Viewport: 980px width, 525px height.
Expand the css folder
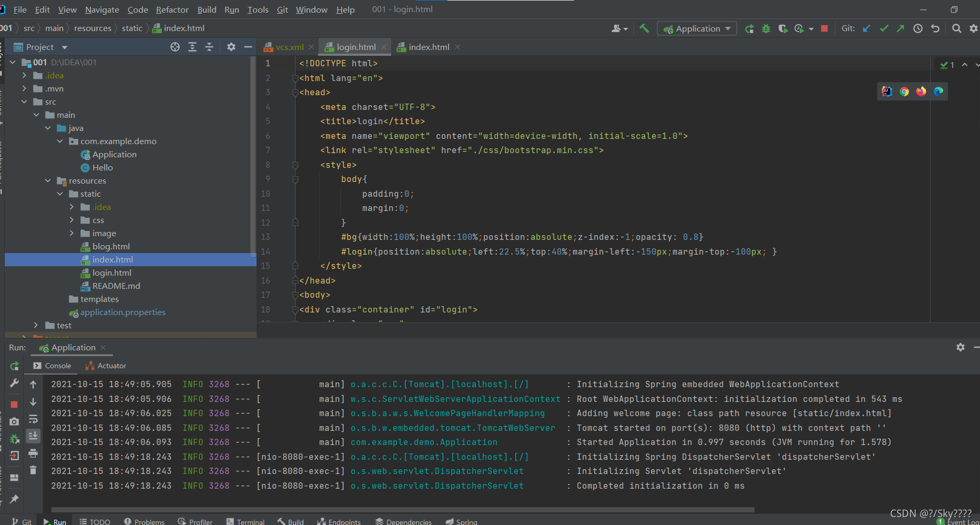(72, 220)
